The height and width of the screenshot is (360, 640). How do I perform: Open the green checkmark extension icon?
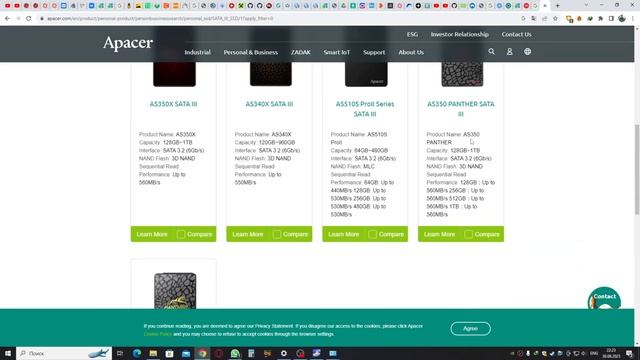pyautogui.click(x=590, y=18)
